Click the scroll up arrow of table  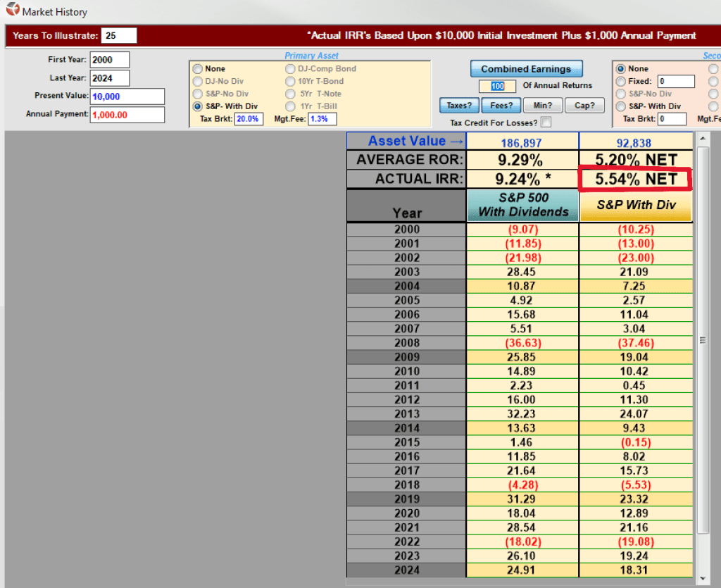tap(703, 139)
